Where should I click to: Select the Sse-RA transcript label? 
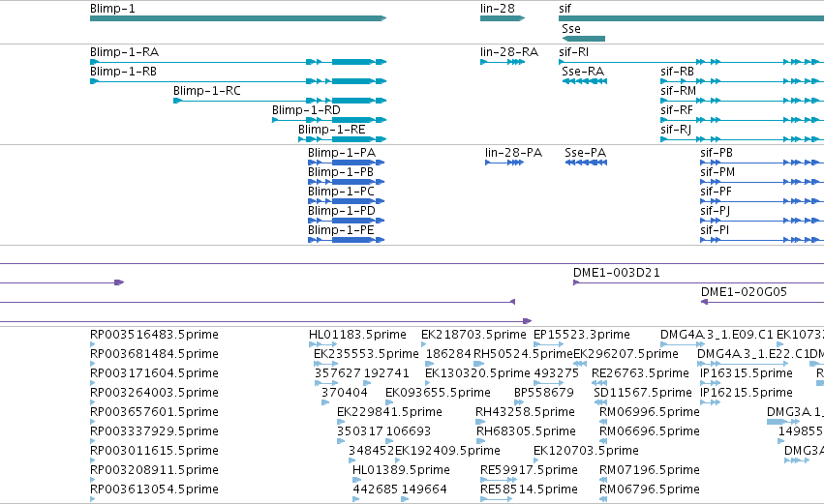[x=583, y=72]
